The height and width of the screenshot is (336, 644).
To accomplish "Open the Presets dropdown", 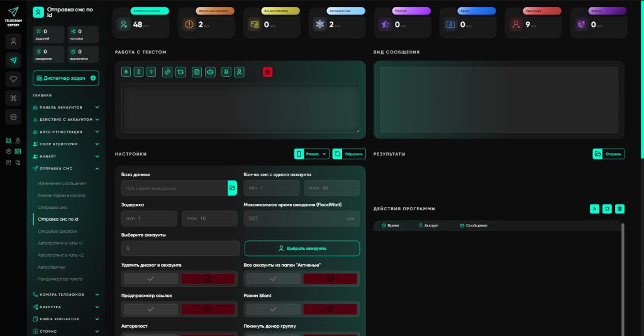I will pyautogui.click(x=312, y=154).
